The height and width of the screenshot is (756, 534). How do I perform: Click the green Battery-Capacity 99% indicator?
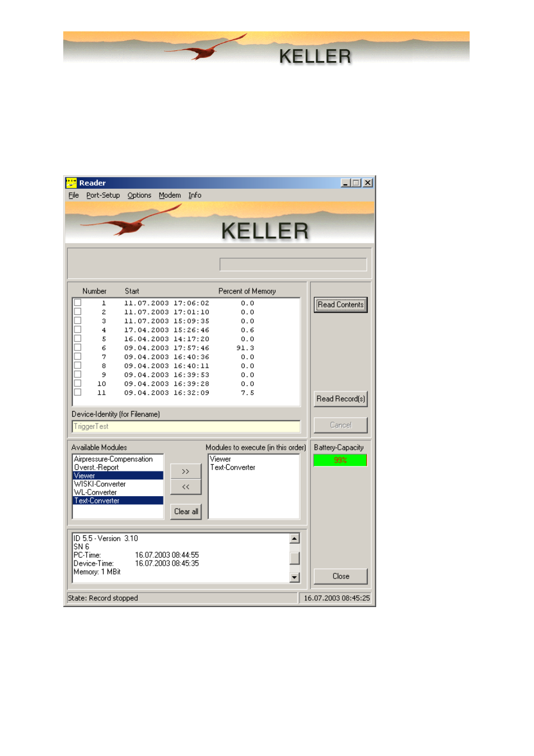[x=340, y=460]
